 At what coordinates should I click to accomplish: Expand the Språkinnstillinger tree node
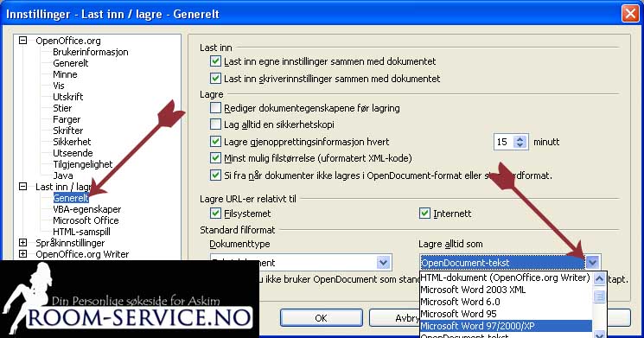[x=23, y=243]
